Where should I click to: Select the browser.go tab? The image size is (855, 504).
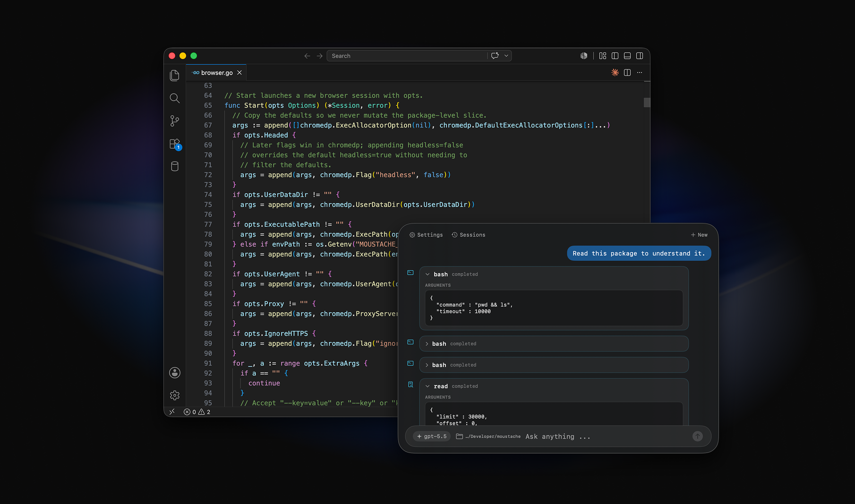pyautogui.click(x=217, y=73)
